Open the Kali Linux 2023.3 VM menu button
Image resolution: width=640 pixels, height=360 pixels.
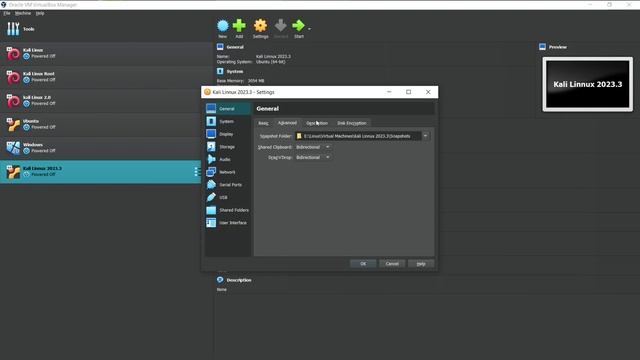[196, 171]
